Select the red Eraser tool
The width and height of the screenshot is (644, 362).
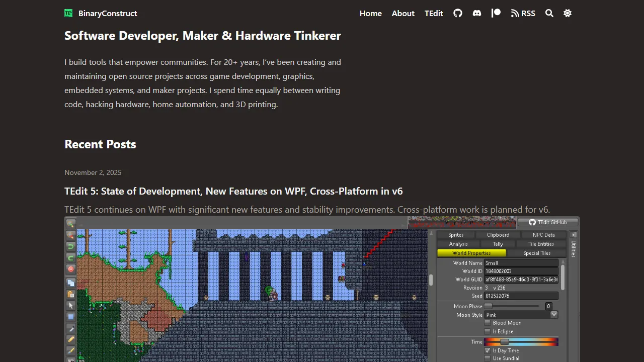coord(71,269)
